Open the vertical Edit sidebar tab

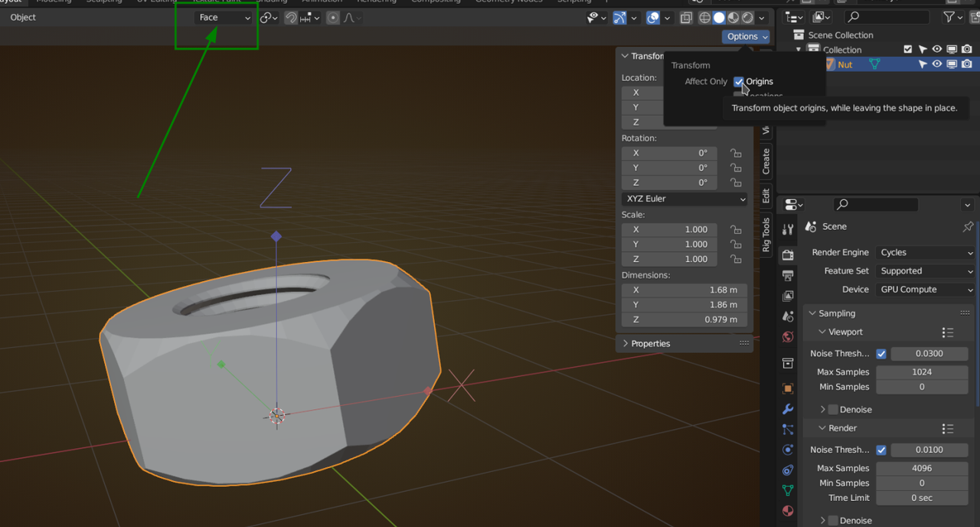tap(766, 196)
